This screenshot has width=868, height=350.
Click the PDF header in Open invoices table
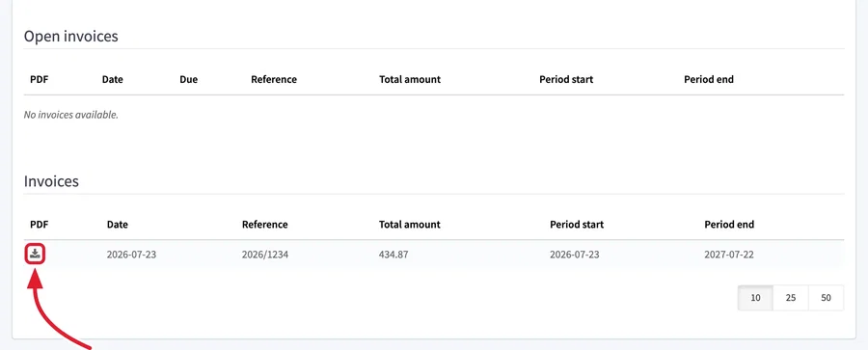click(x=40, y=79)
